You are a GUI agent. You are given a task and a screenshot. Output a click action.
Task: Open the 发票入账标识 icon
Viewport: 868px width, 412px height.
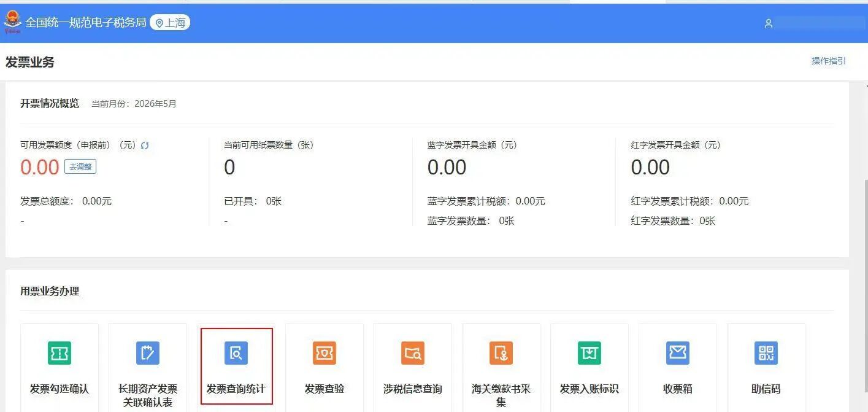[x=590, y=353]
